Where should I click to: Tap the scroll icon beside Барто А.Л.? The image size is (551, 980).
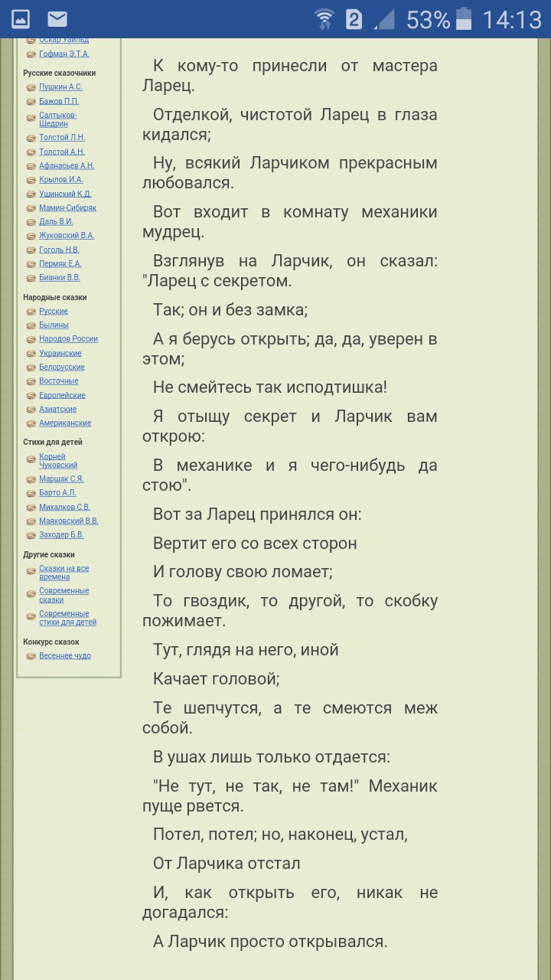(x=31, y=493)
